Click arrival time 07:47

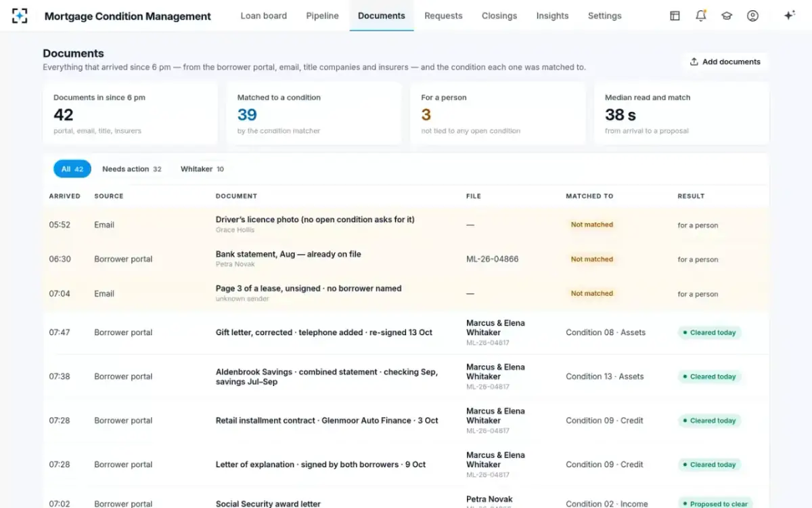60,333
